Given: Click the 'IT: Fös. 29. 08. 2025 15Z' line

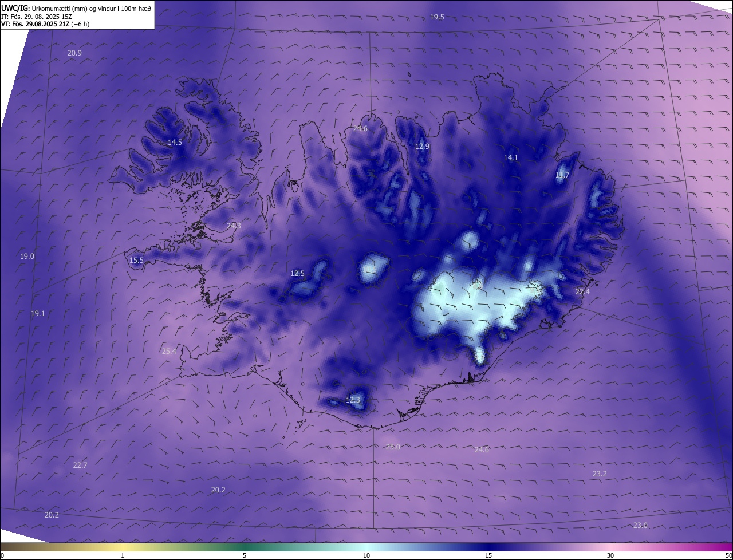Looking at the screenshot, I should 36,17.
